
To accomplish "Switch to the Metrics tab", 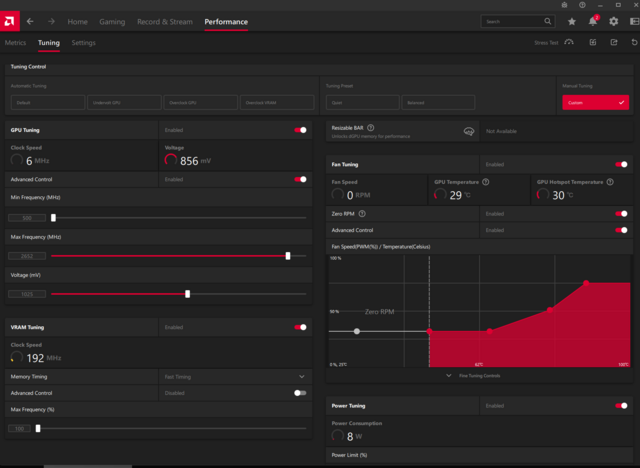I will tap(15, 43).
